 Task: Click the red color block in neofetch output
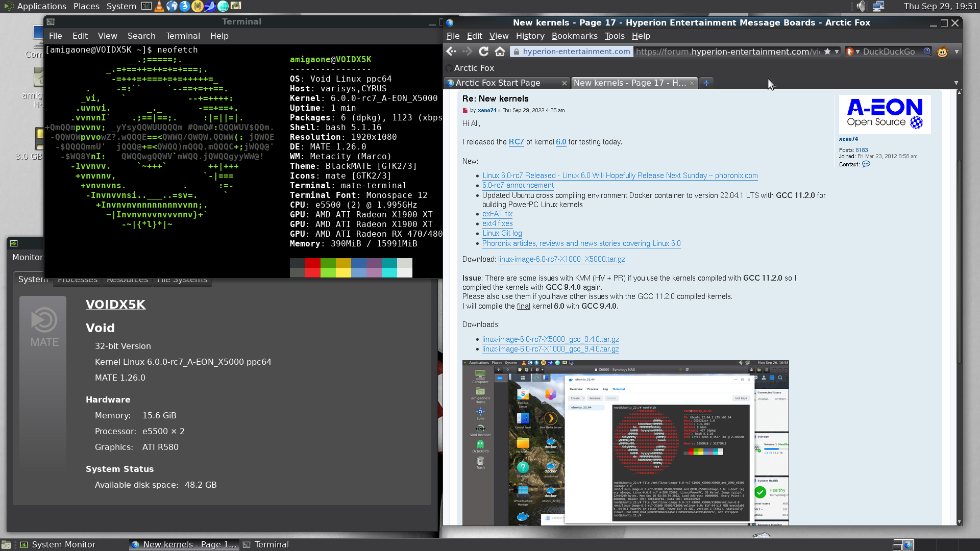pyautogui.click(x=312, y=263)
